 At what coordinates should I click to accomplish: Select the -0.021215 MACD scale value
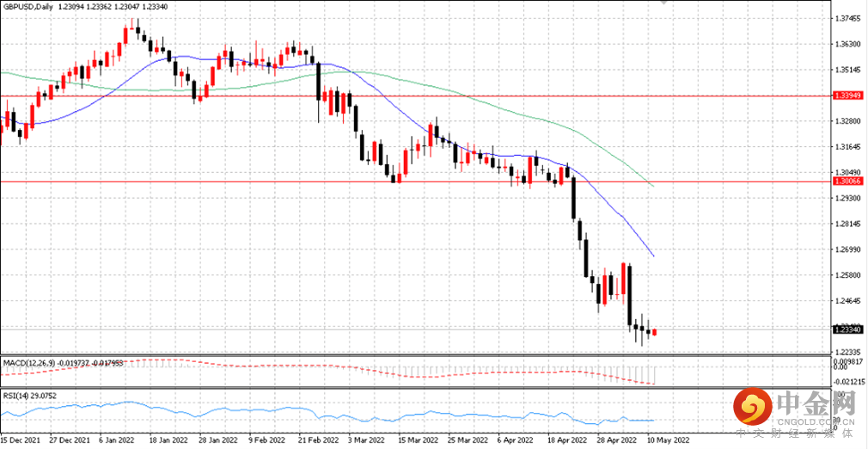[848, 382]
